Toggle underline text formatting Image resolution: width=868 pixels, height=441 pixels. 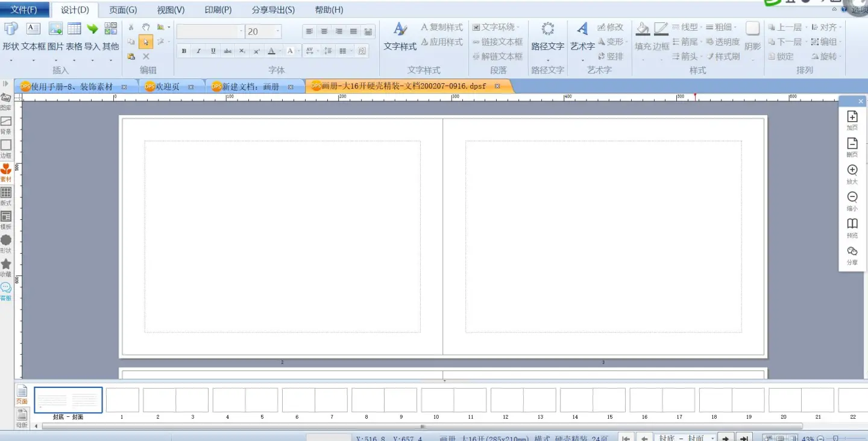[x=213, y=51]
